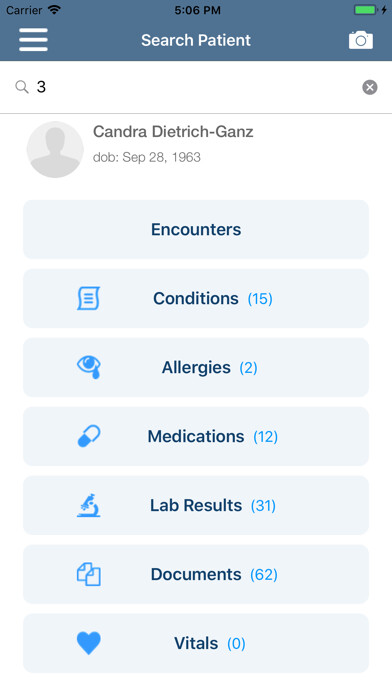
Task: Open Lab Results label text
Action: pos(196,505)
